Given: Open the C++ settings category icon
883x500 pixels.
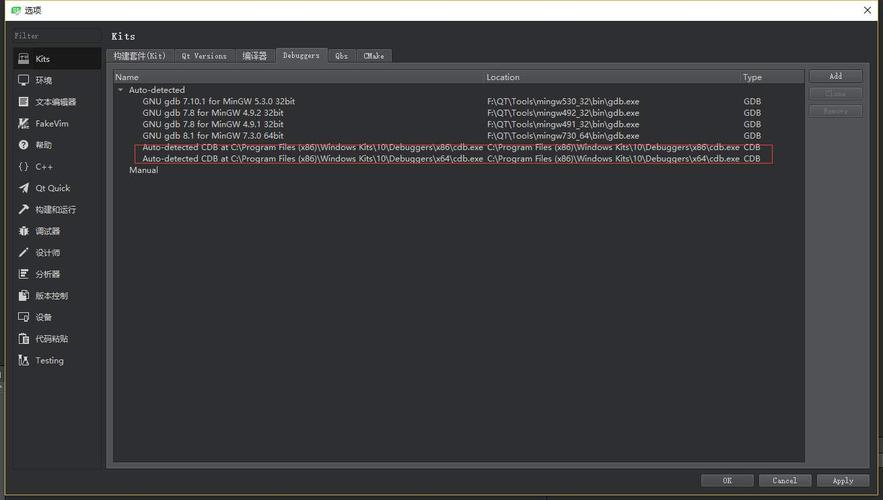Looking at the screenshot, I should point(24,167).
